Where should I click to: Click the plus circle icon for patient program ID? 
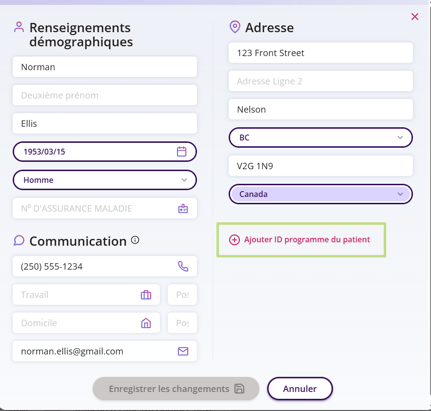[234, 240]
